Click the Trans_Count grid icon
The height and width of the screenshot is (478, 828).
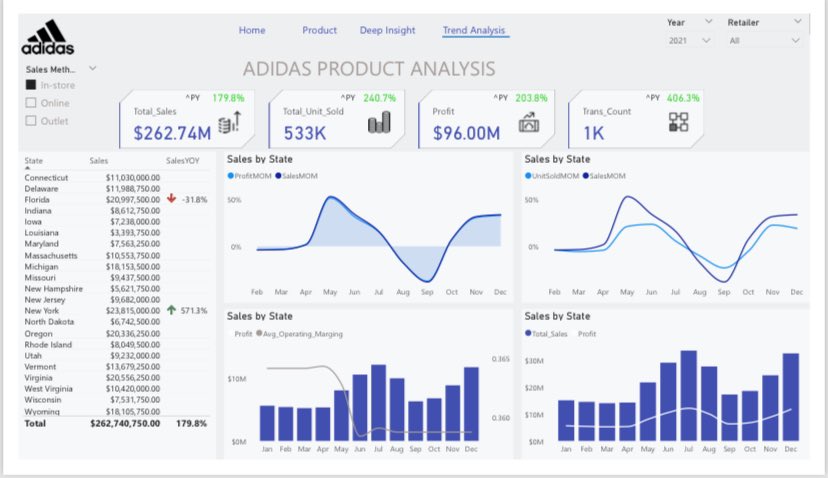click(x=679, y=122)
